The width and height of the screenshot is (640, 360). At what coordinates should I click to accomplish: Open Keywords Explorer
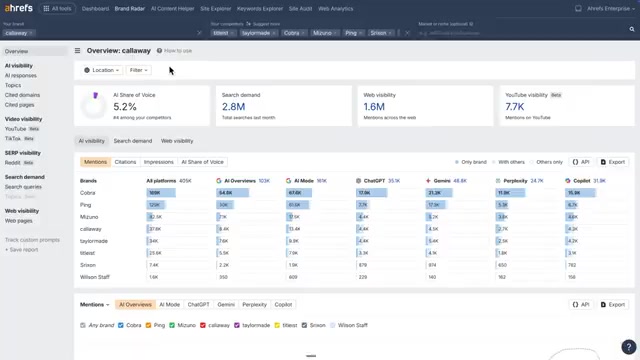[x=260, y=9]
